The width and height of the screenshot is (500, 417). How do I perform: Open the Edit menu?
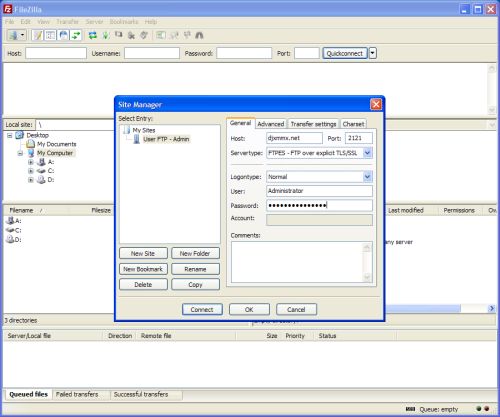pyautogui.click(x=25, y=22)
